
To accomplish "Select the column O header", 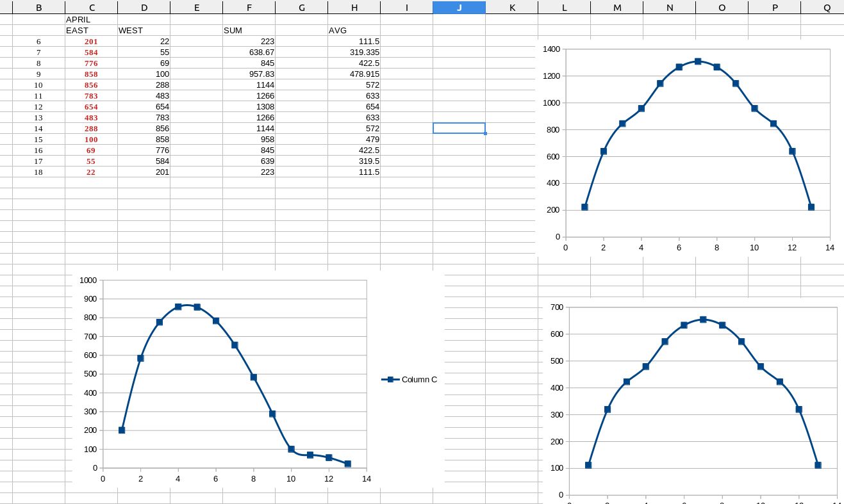I will 722,8.
